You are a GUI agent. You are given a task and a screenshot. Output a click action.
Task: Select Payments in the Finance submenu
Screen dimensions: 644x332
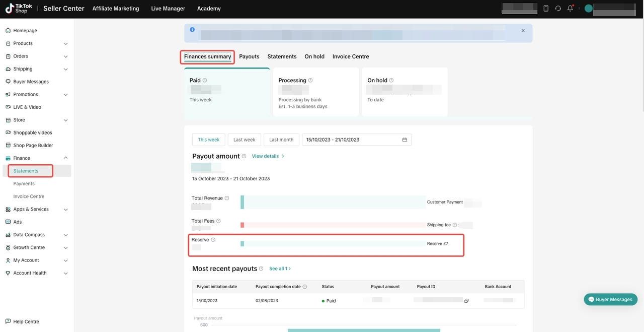pyautogui.click(x=24, y=184)
